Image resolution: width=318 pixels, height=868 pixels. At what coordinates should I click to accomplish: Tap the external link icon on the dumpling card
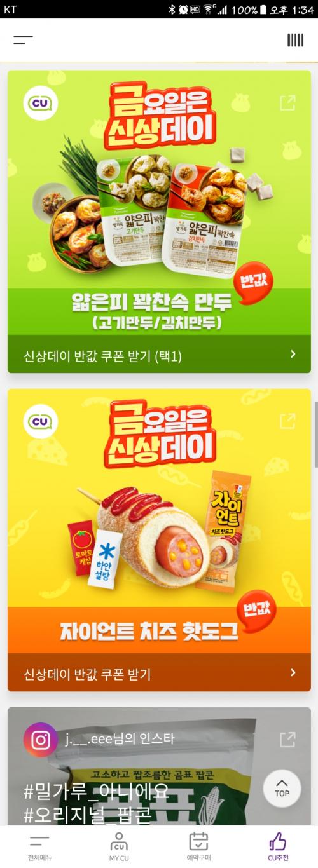point(287,103)
